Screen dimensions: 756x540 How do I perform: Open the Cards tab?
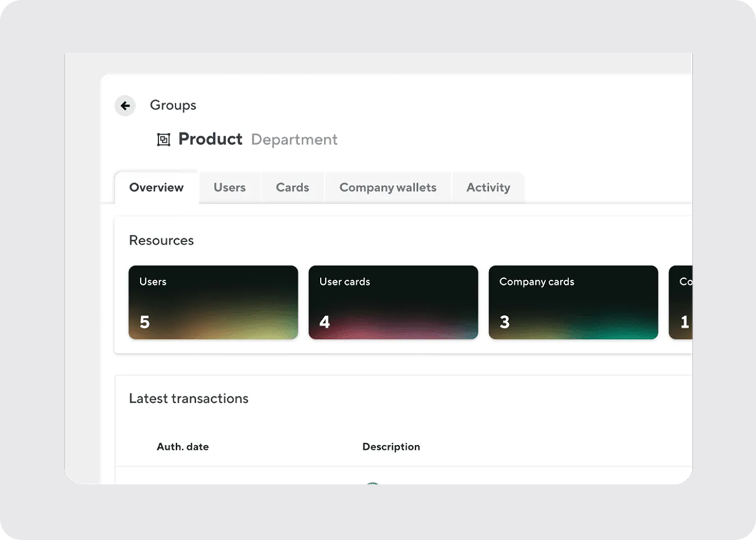click(x=292, y=188)
